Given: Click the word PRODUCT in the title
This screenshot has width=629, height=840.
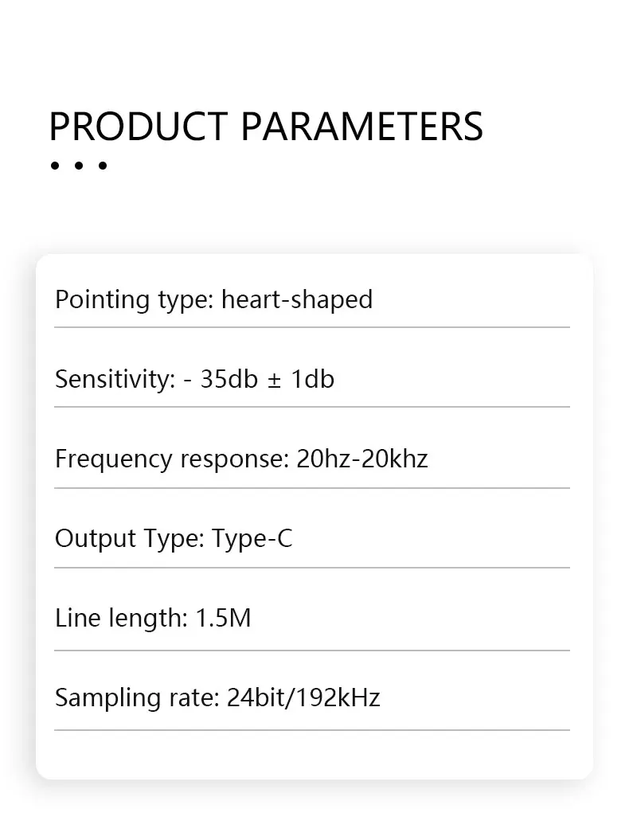Looking at the screenshot, I should pos(139,127).
